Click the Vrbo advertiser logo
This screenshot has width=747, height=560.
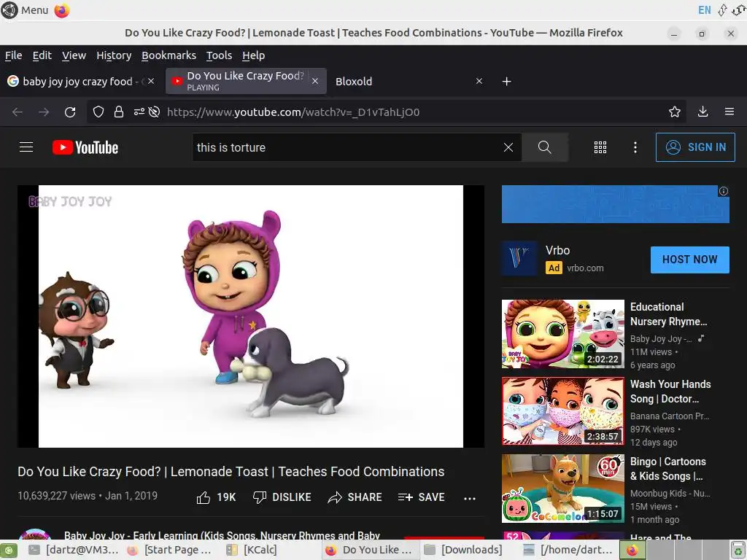pos(519,259)
